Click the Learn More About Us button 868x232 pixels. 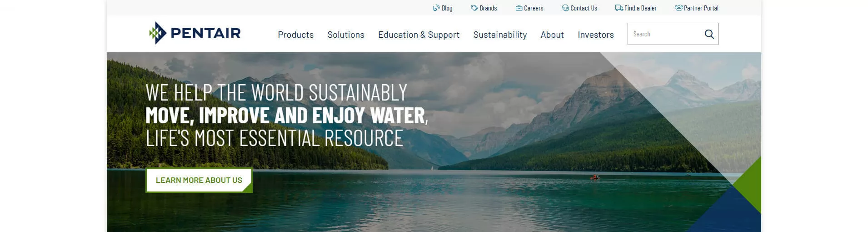(x=199, y=180)
